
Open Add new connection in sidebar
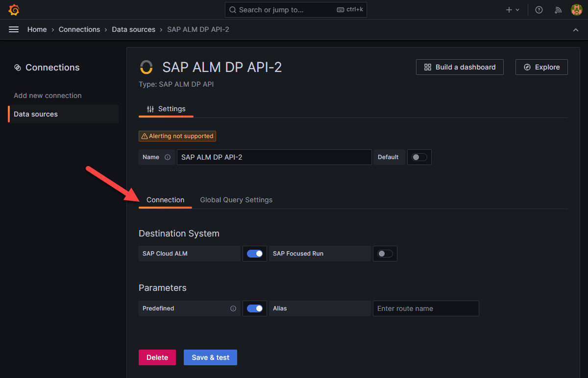click(x=48, y=95)
